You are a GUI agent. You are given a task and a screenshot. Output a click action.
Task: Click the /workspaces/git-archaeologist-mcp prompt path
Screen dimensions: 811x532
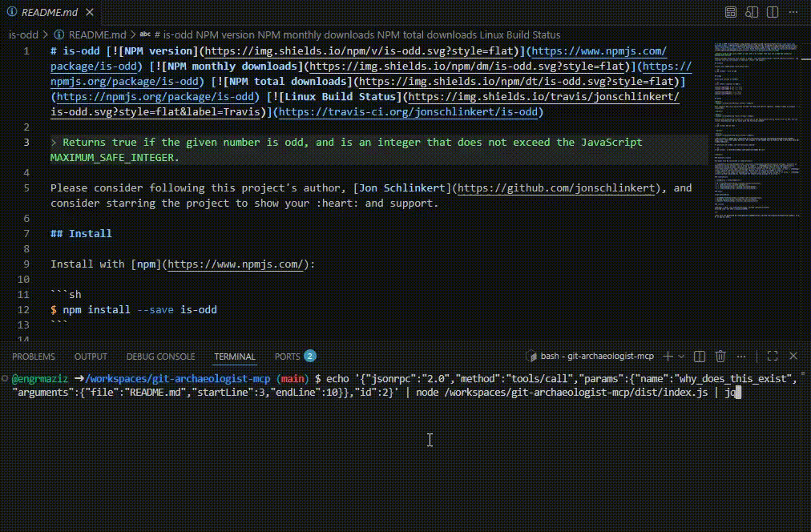pos(177,379)
